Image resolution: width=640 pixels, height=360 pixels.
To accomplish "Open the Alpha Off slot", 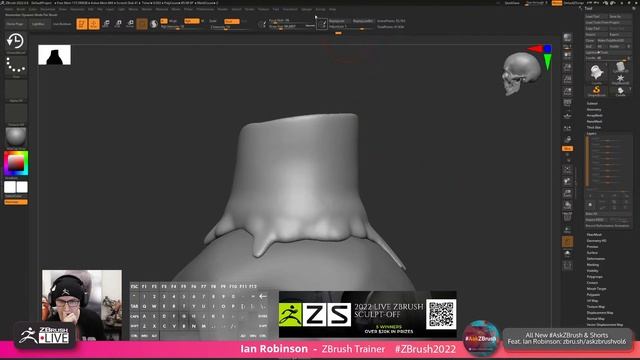I will point(16,91).
